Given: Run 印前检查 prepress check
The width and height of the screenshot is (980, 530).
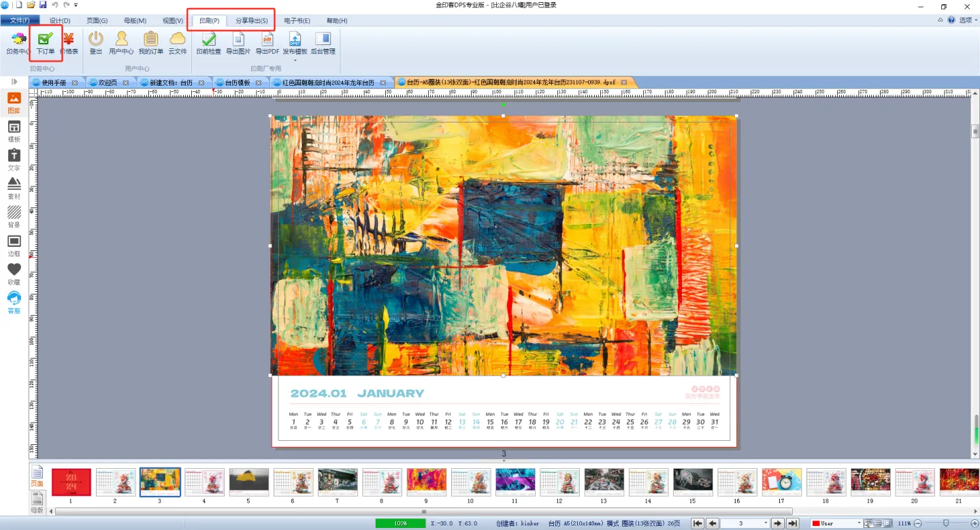Looking at the screenshot, I should [x=209, y=42].
